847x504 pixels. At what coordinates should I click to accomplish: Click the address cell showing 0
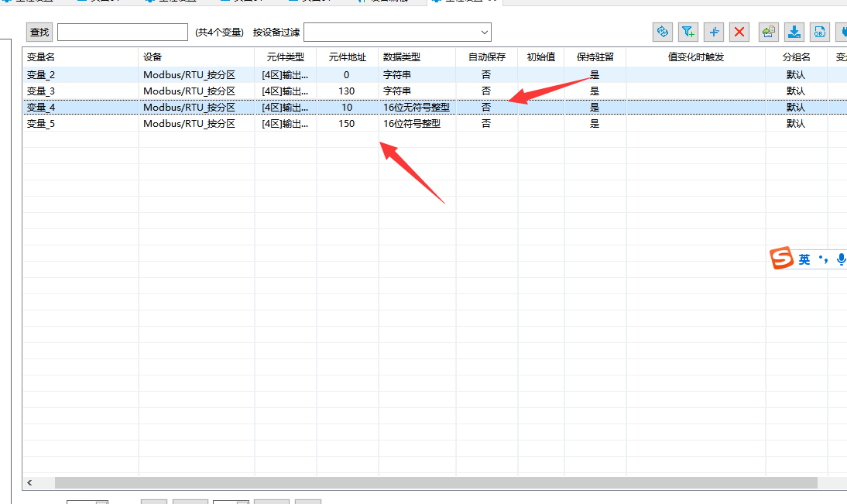348,75
